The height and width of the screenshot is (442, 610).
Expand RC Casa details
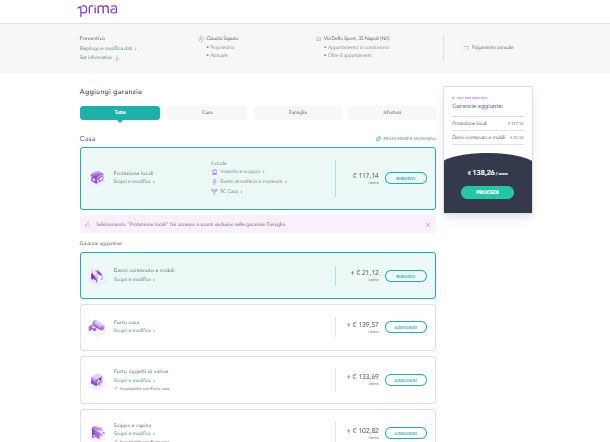coord(231,191)
